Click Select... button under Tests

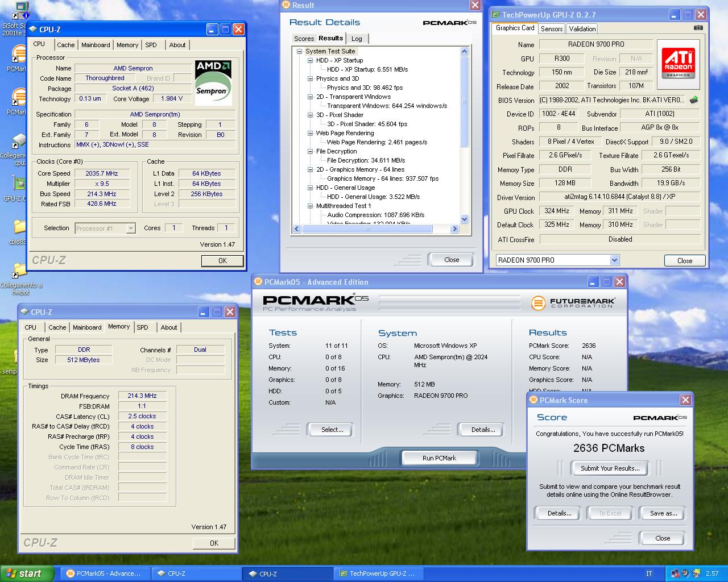[329, 430]
